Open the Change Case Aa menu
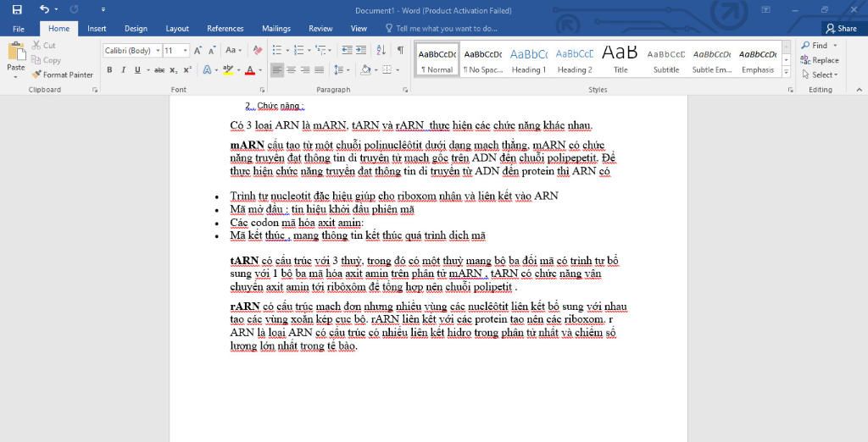The width and height of the screenshot is (868, 442). pos(233,50)
